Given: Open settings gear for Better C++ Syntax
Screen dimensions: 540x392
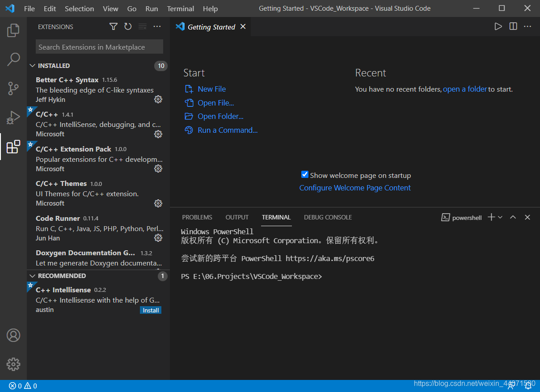Looking at the screenshot, I should click(x=158, y=99).
